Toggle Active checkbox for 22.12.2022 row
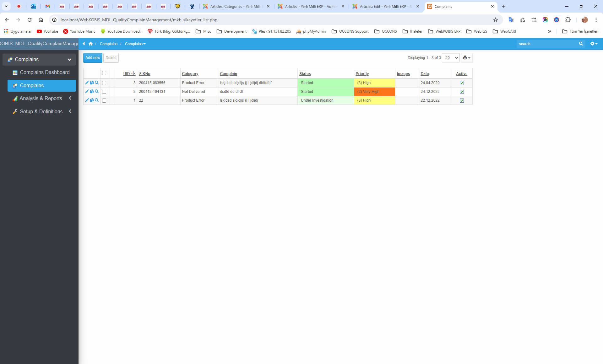Screen dimensions: 603x364 462,101
